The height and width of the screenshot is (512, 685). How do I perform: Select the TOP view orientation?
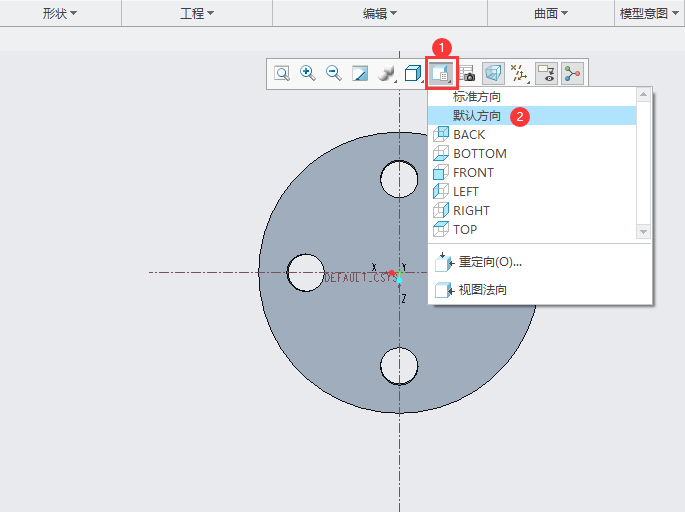pos(465,229)
